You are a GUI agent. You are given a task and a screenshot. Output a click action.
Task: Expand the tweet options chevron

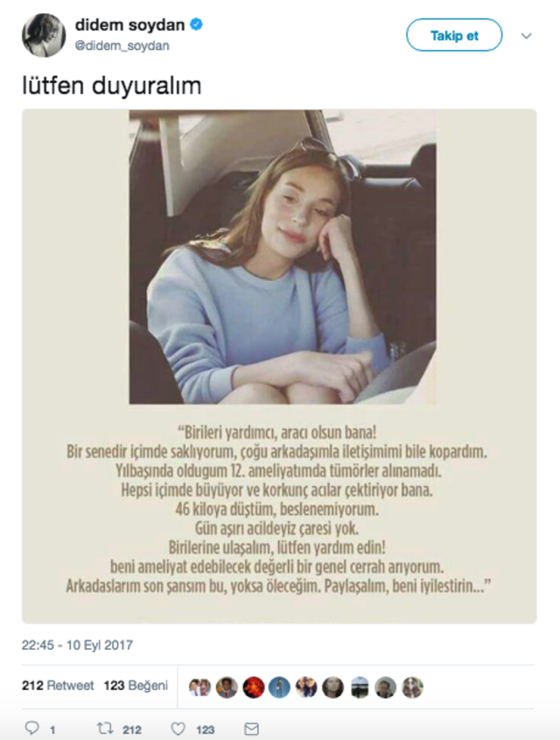click(x=526, y=36)
